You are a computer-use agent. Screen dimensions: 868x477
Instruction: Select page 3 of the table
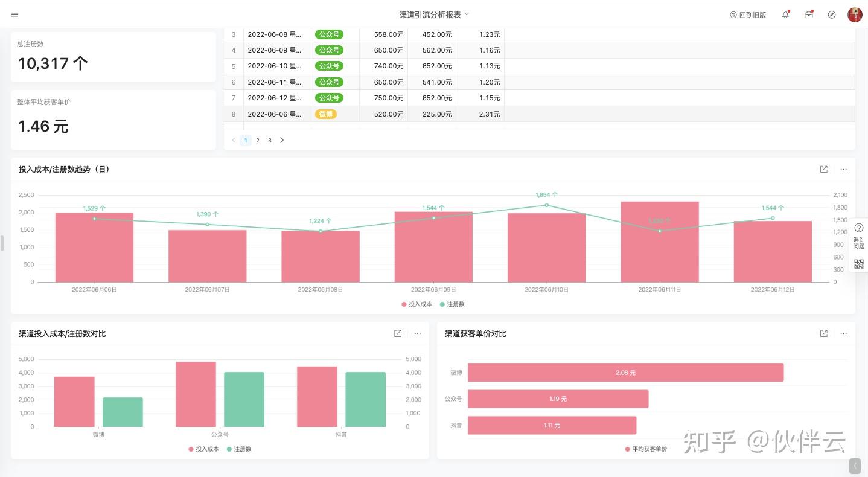pyautogui.click(x=270, y=140)
